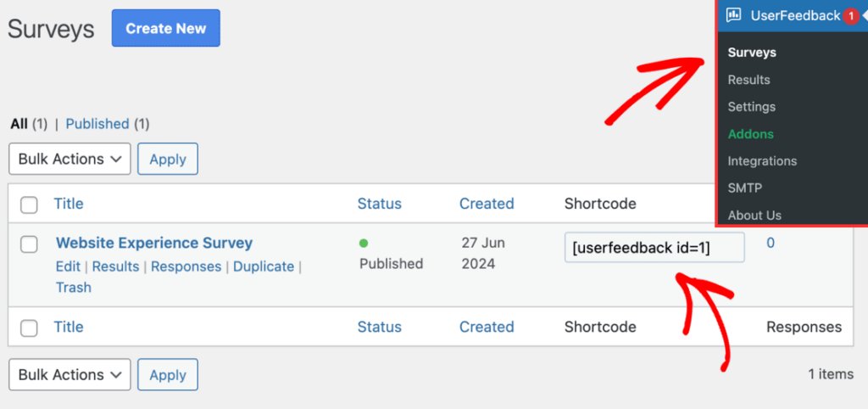Click the top Apply button
Viewport: 868px width, 409px height.
point(168,159)
